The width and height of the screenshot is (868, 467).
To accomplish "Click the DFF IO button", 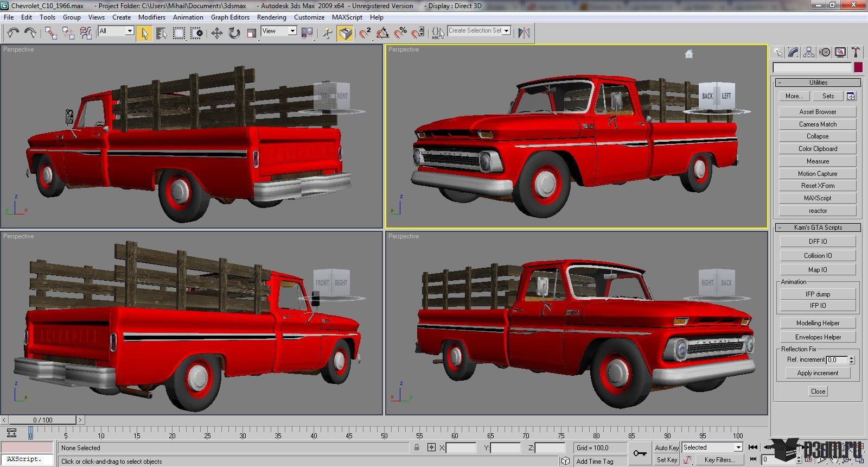I will pos(818,242).
